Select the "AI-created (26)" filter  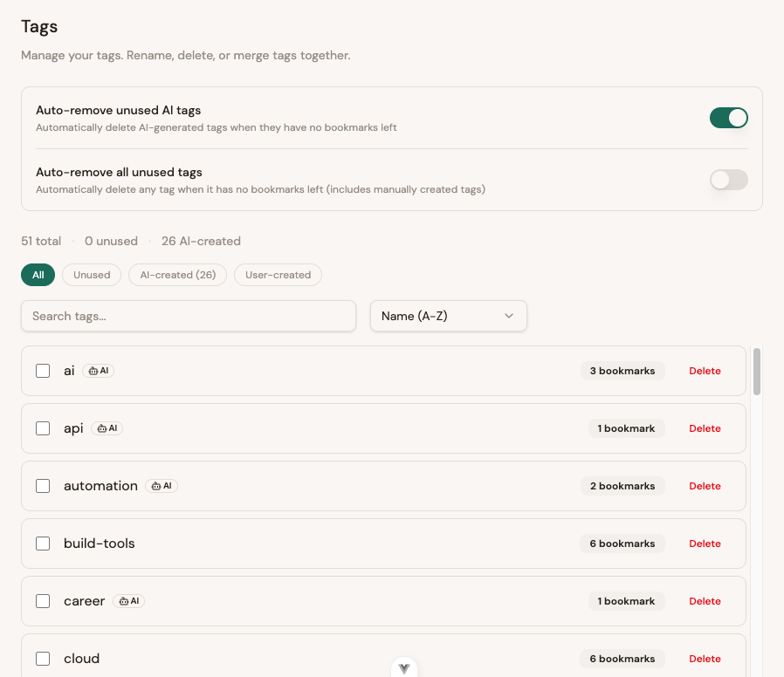[177, 274]
